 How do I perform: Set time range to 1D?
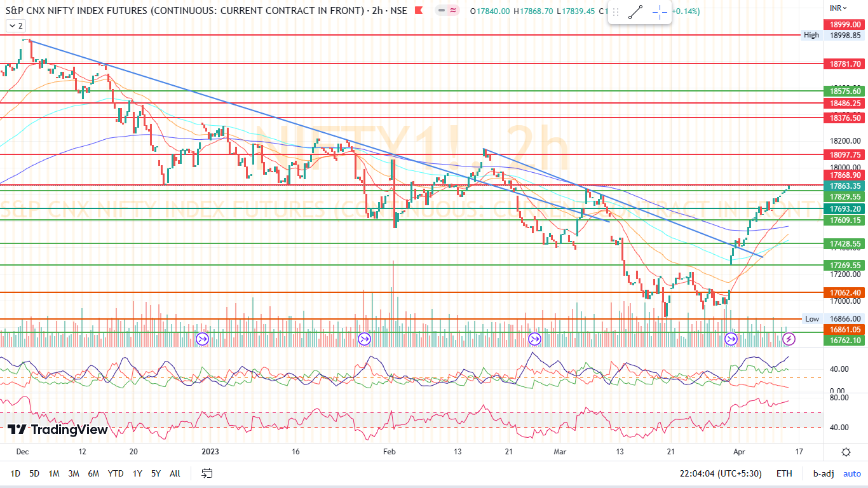[15, 473]
